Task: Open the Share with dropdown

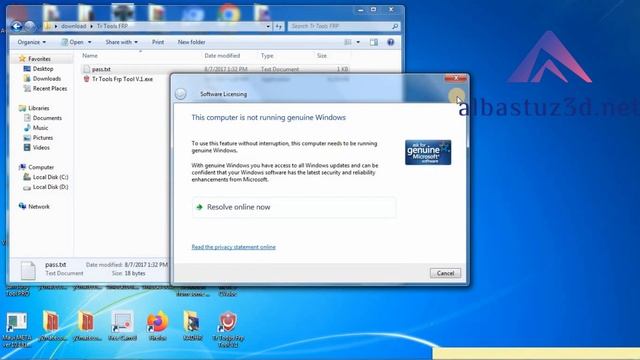Action: click(x=121, y=42)
